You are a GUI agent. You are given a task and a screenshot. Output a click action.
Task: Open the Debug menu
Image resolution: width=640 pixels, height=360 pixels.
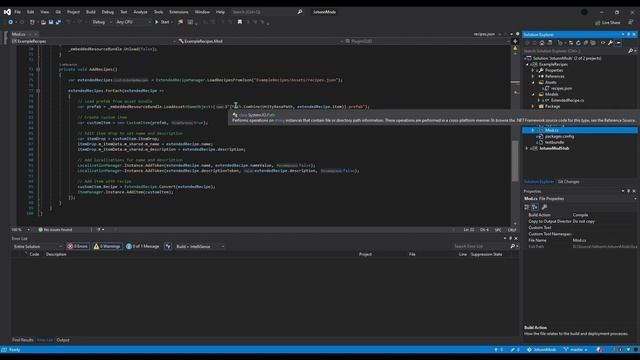[108, 12]
